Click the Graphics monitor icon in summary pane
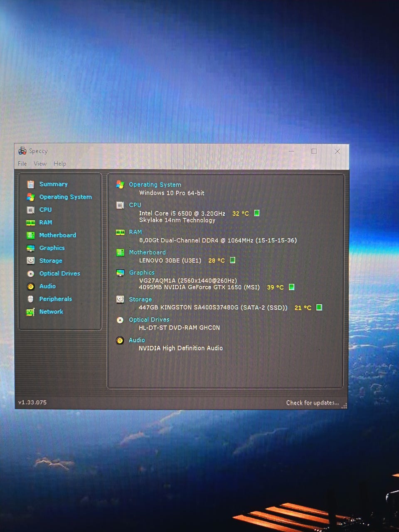The width and height of the screenshot is (399, 532). 120,273
